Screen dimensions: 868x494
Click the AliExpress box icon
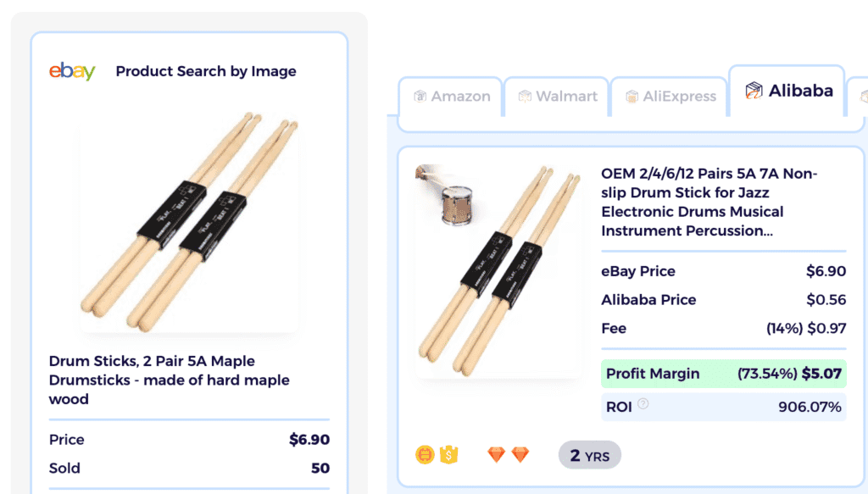point(632,97)
